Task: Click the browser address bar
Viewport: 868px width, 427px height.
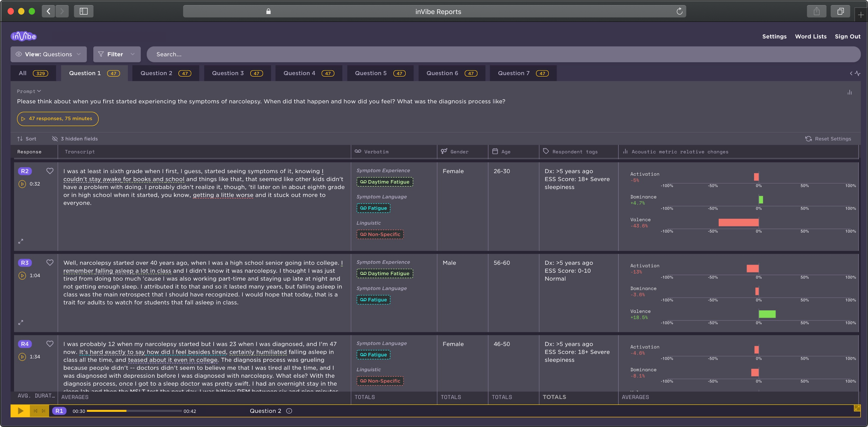Action: click(434, 11)
